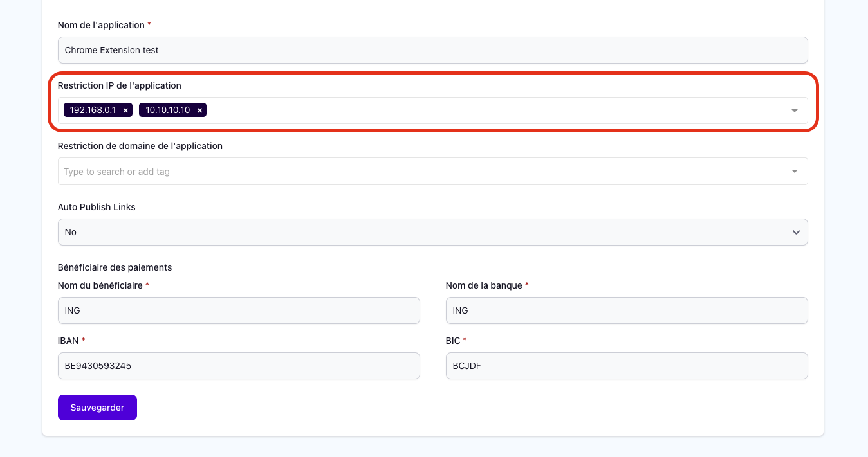Viewport: 868px width, 457px height.
Task: Click the "Auto Publish Links" label
Action: coord(97,207)
